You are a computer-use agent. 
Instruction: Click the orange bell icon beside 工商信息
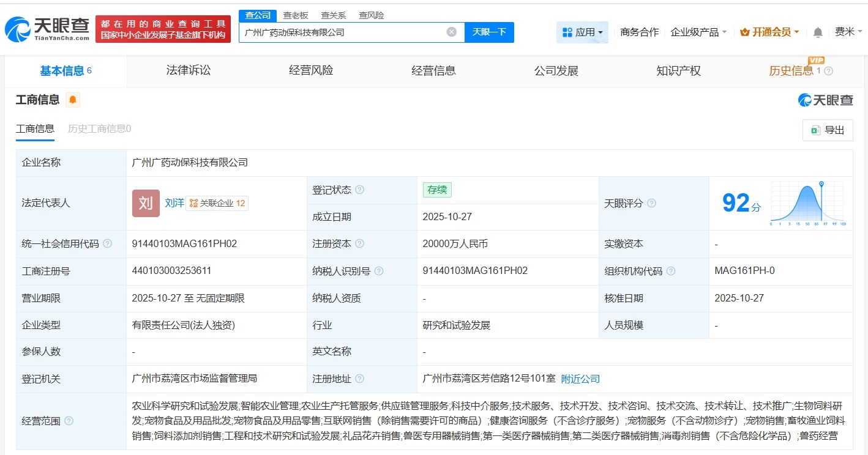pyautogui.click(x=73, y=99)
